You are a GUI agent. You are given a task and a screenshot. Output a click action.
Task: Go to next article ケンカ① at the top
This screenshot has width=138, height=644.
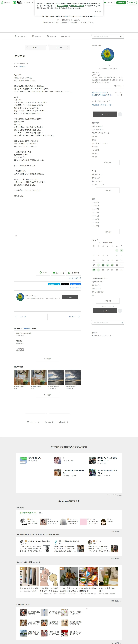point(59,47)
